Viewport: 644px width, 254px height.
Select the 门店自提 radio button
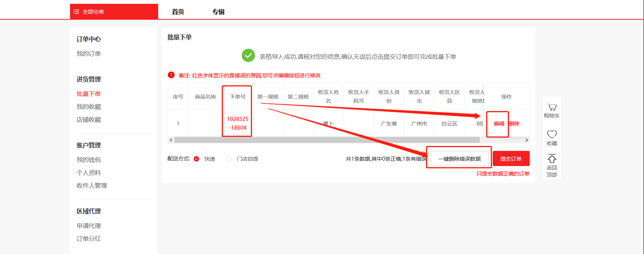229,159
